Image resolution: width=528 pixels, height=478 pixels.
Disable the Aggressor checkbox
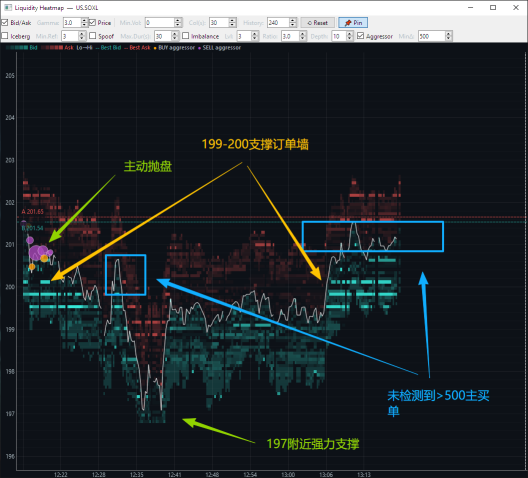(360, 36)
